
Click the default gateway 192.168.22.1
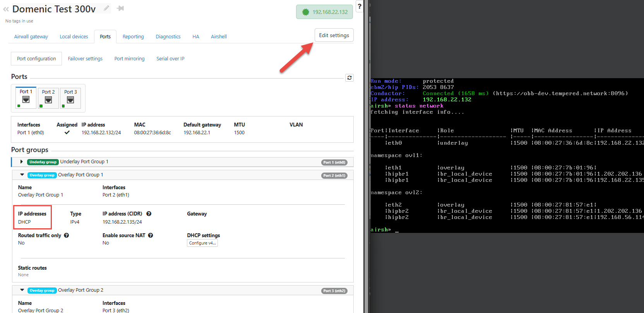(x=197, y=133)
